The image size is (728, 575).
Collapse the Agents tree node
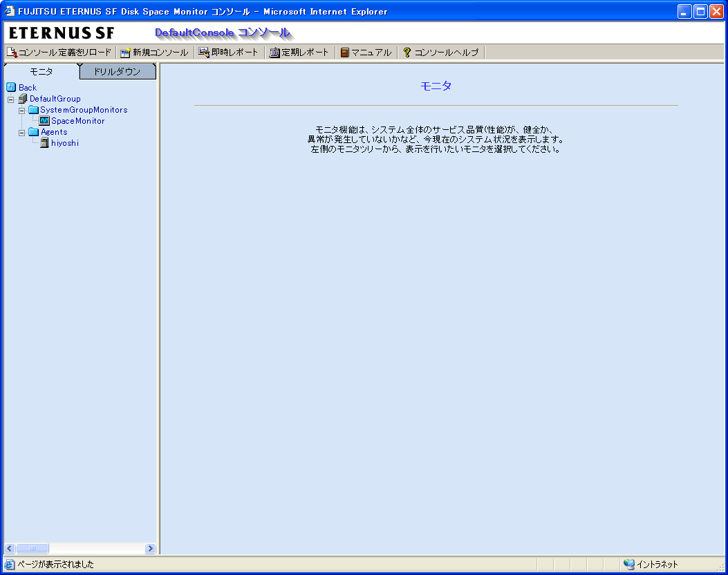pos(22,133)
